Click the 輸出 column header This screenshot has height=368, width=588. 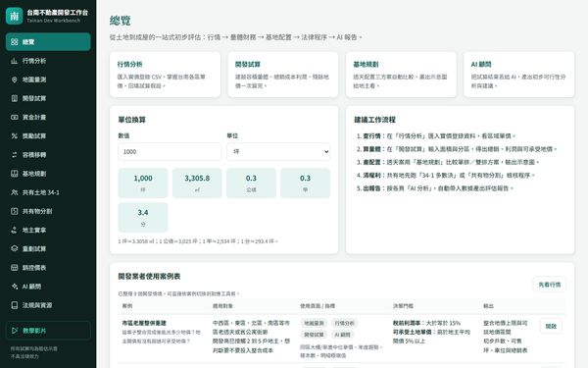(x=488, y=306)
